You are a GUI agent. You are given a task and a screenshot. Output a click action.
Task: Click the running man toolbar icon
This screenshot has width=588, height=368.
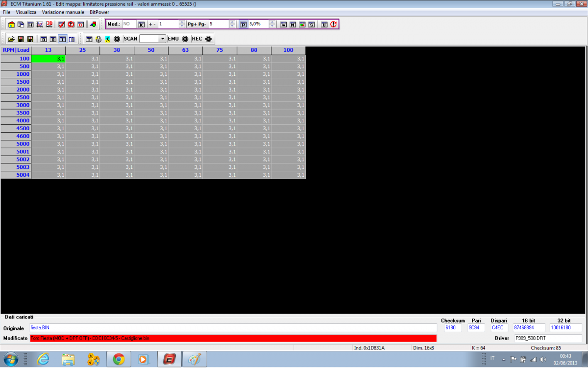(108, 39)
